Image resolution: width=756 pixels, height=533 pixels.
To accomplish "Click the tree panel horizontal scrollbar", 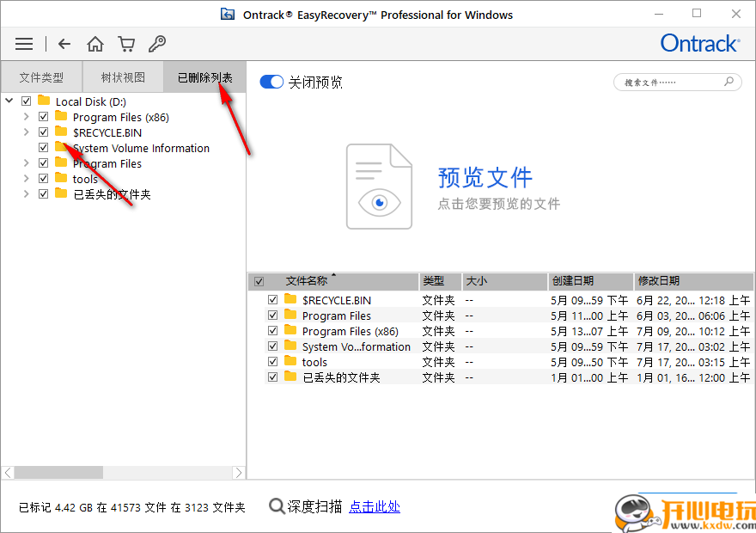I will point(58,472).
